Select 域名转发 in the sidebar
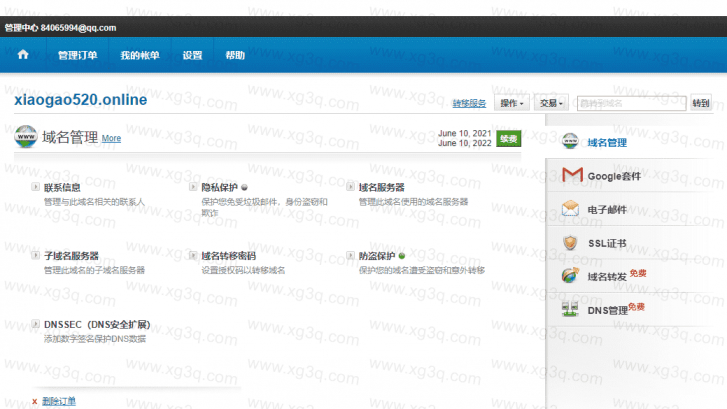Image resolution: width=727 pixels, height=409 pixels. [x=607, y=277]
